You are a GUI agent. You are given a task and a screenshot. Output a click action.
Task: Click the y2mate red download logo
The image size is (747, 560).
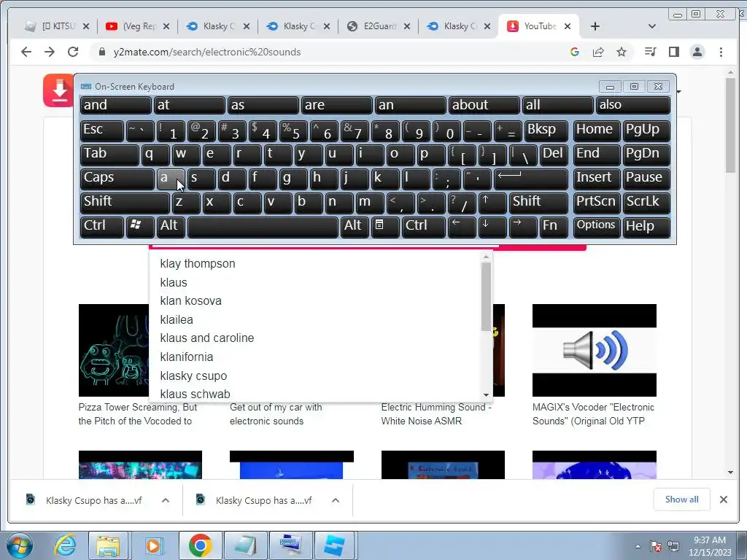[x=58, y=90]
